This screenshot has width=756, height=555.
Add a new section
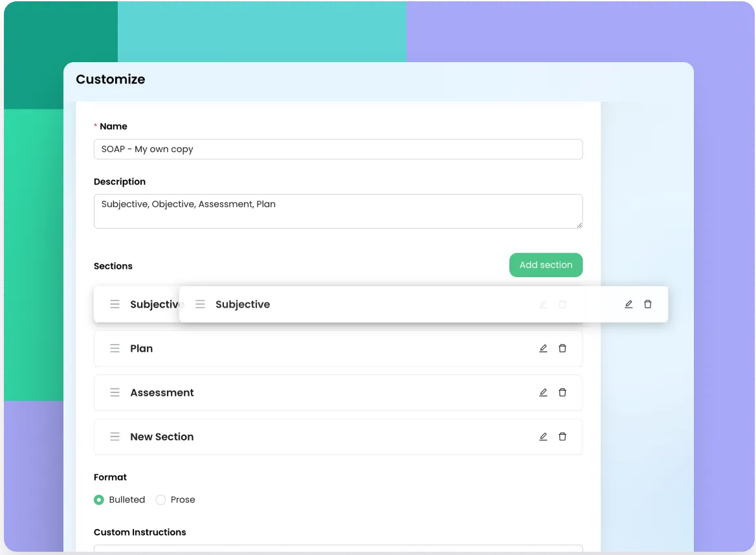[546, 265]
